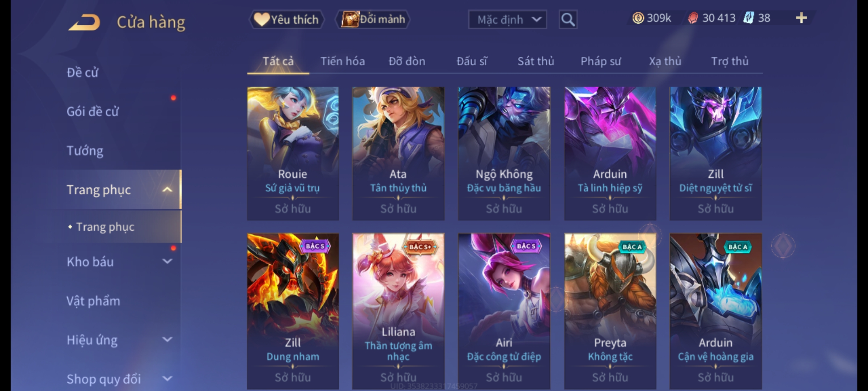Open the search magnifier icon
This screenshot has height=391, width=868.
(568, 20)
